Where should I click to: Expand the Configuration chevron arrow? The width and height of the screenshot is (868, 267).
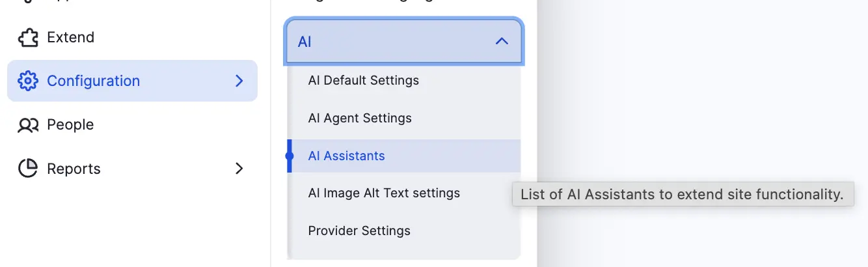239,81
